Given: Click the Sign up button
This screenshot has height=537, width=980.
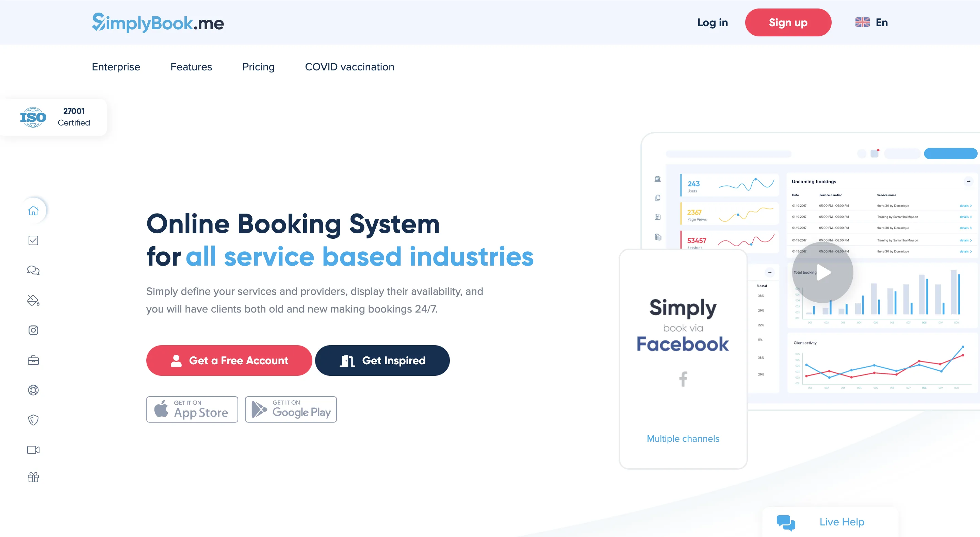Looking at the screenshot, I should click(788, 22).
